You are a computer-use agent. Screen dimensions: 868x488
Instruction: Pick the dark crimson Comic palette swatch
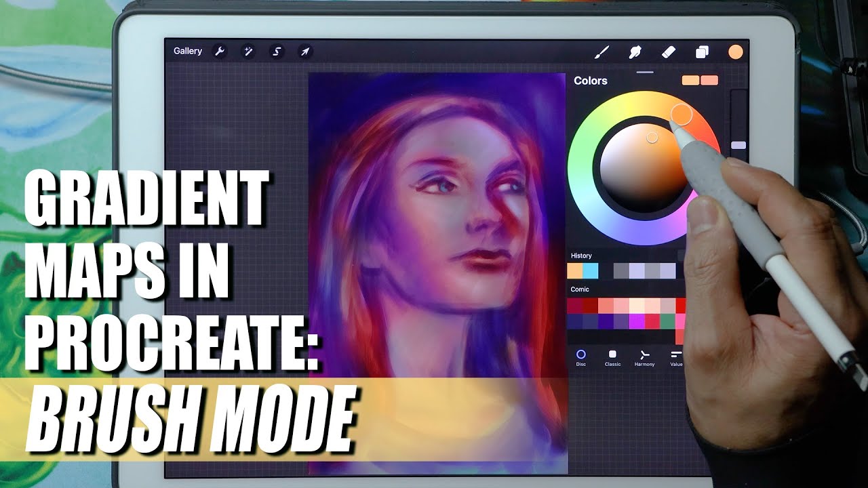click(x=575, y=306)
